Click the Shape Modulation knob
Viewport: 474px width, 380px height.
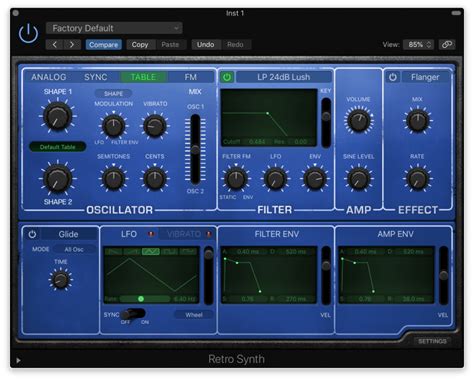coord(113,126)
